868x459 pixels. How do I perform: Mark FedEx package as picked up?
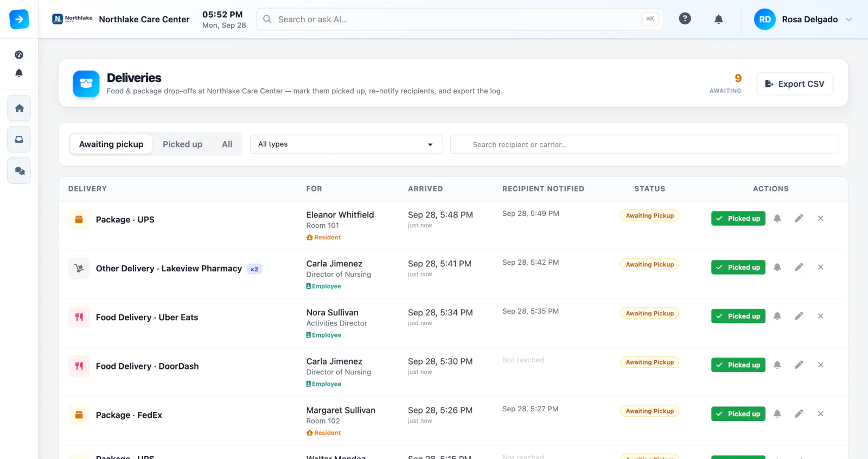point(738,413)
